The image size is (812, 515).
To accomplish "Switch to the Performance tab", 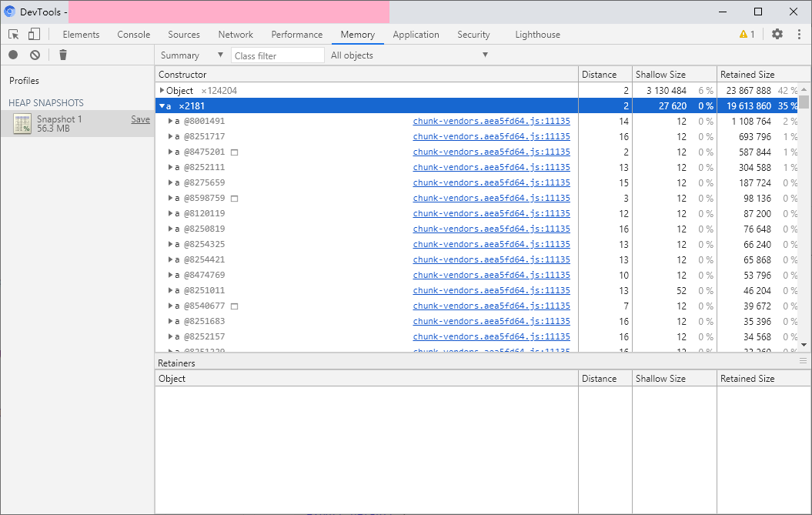I will (x=297, y=35).
